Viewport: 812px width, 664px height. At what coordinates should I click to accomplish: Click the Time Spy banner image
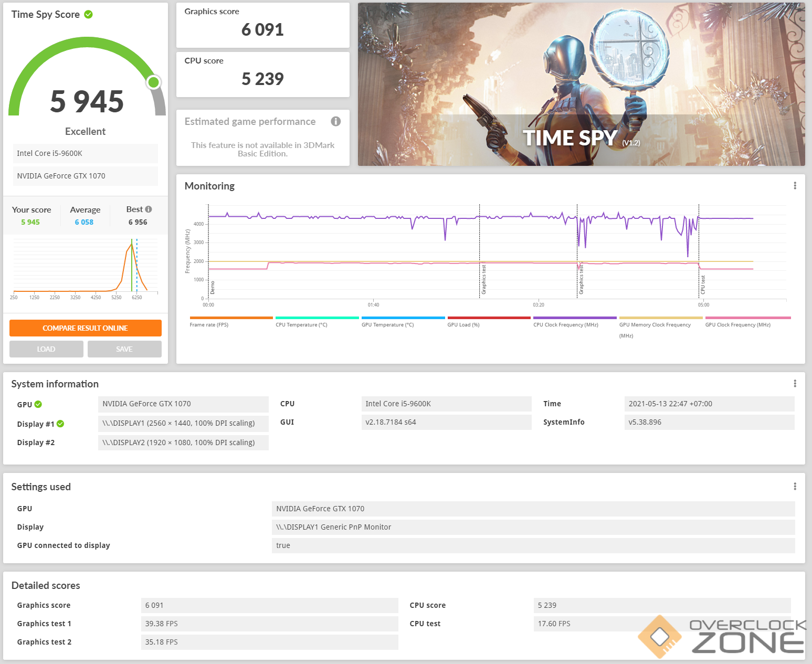(581, 85)
